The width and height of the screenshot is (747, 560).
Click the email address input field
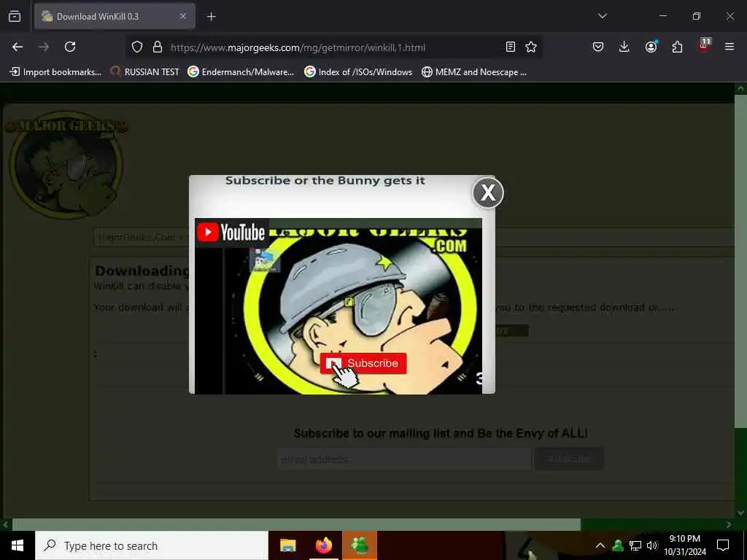tap(404, 459)
